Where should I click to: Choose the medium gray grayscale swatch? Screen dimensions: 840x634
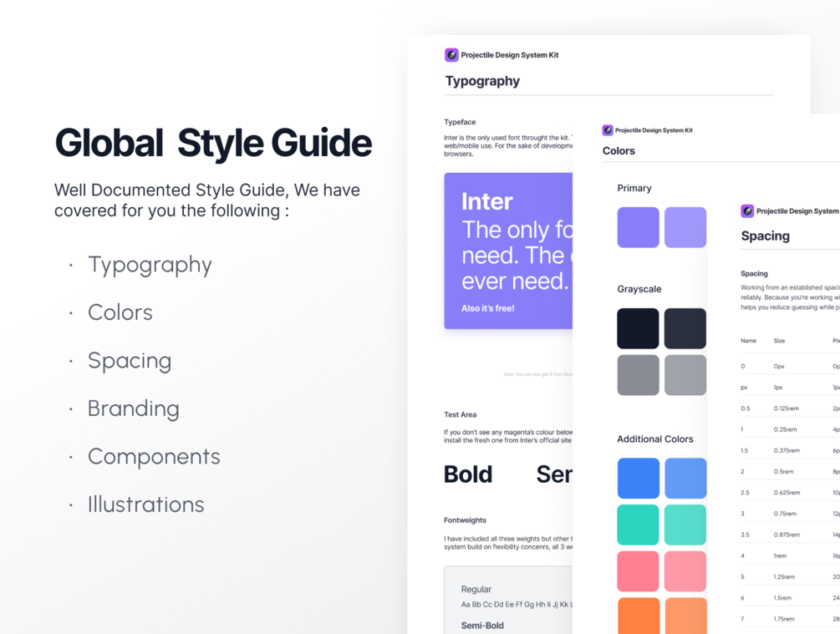click(638, 375)
